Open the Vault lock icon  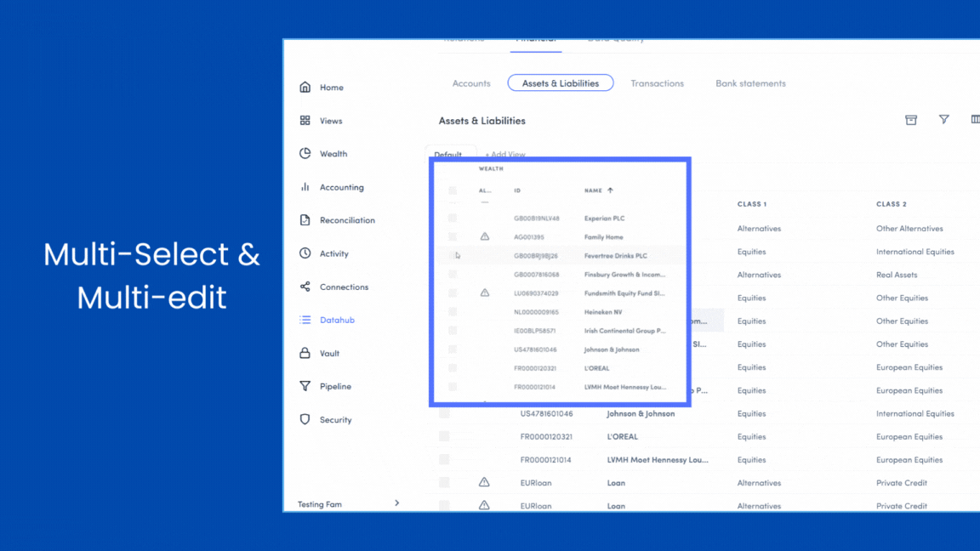click(x=305, y=353)
